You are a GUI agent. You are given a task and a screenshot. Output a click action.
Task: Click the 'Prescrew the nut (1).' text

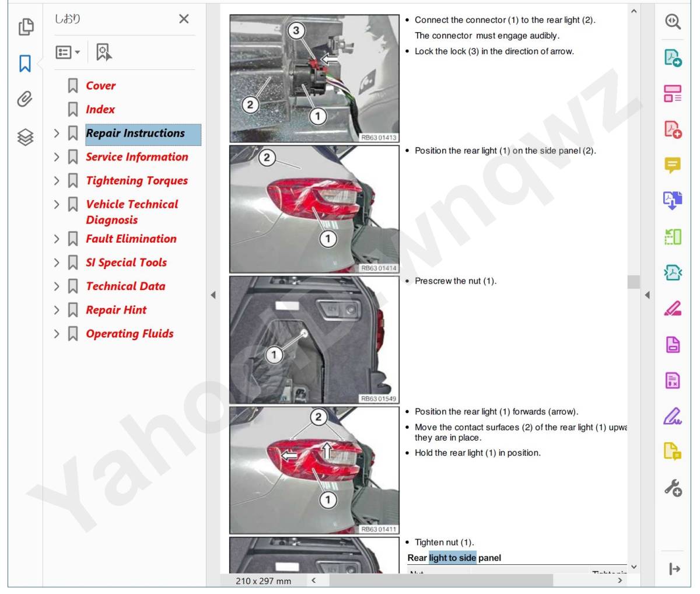(456, 281)
